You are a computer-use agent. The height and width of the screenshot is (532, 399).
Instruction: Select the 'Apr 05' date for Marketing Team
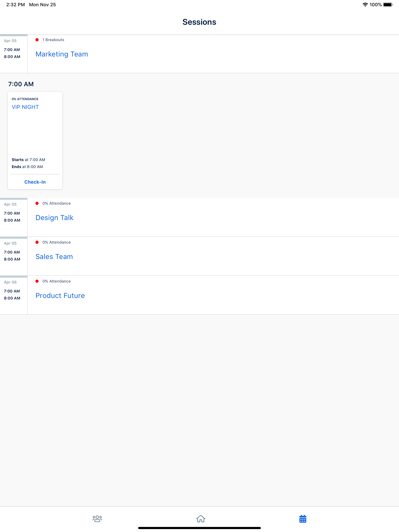click(x=10, y=41)
